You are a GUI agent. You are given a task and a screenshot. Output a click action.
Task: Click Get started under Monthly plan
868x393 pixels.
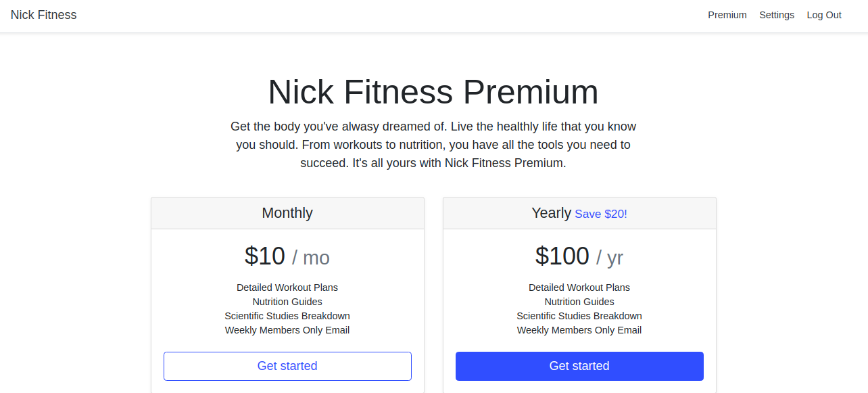pyautogui.click(x=287, y=366)
